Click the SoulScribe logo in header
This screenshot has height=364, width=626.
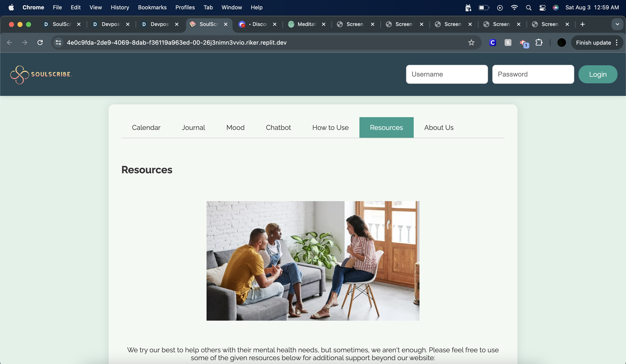click(x=41, y=74)
